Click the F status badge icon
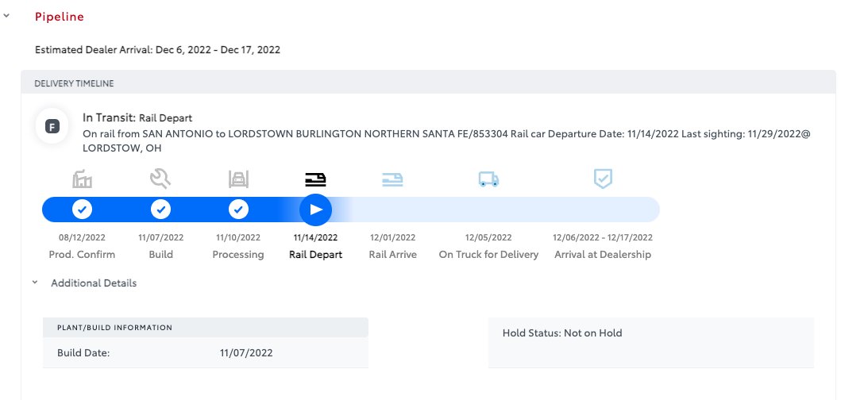Screen dimensions: 868x400 [52, 127]
